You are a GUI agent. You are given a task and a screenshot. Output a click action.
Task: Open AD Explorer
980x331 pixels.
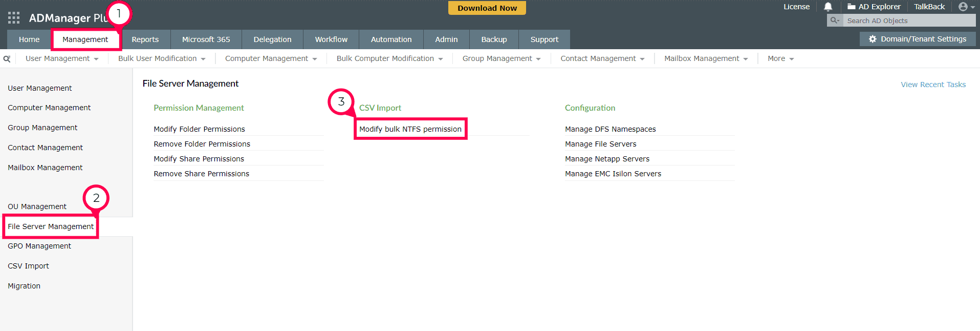[x=874, y=7]
